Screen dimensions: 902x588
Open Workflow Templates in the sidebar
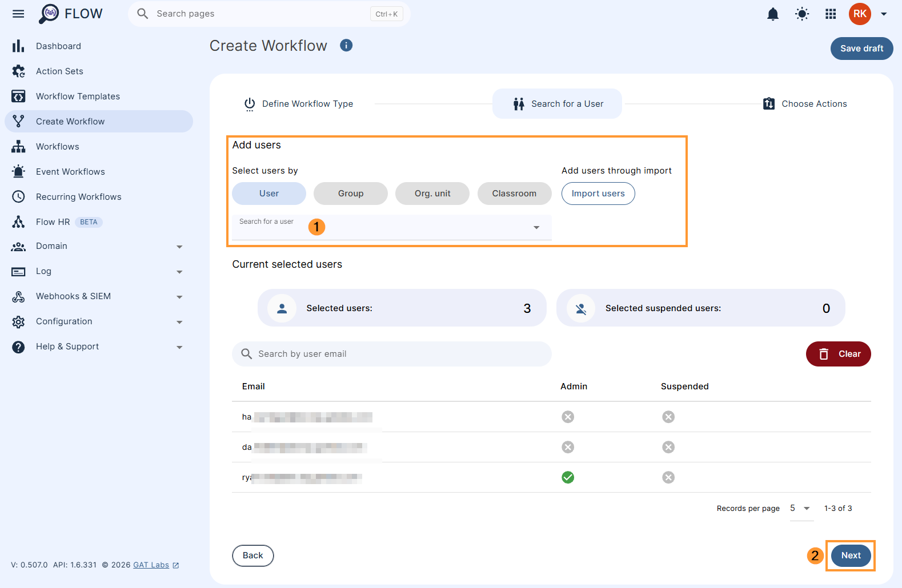click(x=99, y=96)
